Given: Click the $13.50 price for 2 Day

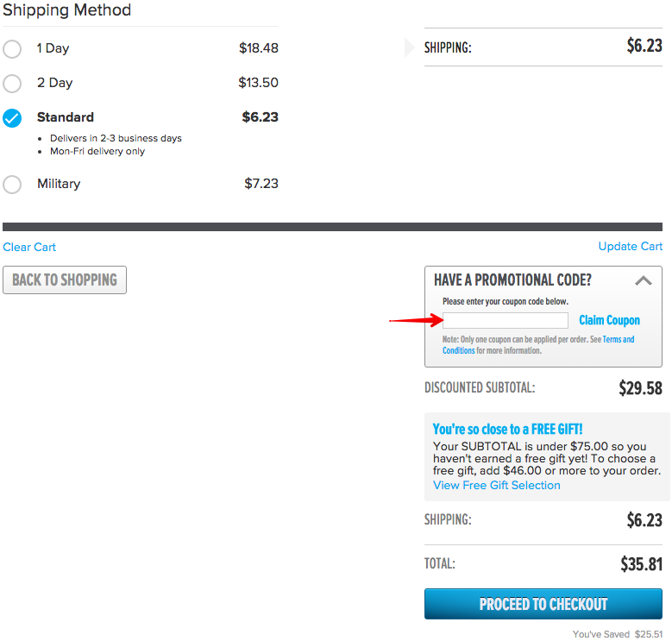Looking at the screenshot, I should [259, 83].
